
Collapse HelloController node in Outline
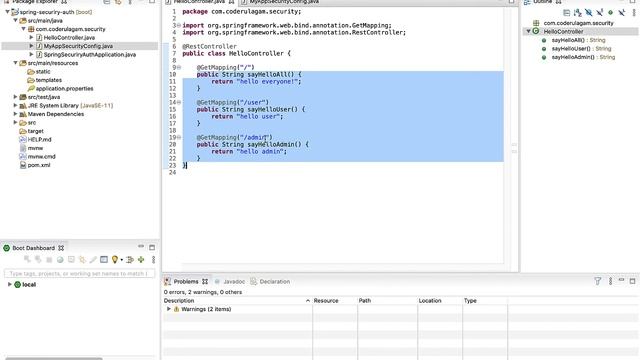point(529,31)
